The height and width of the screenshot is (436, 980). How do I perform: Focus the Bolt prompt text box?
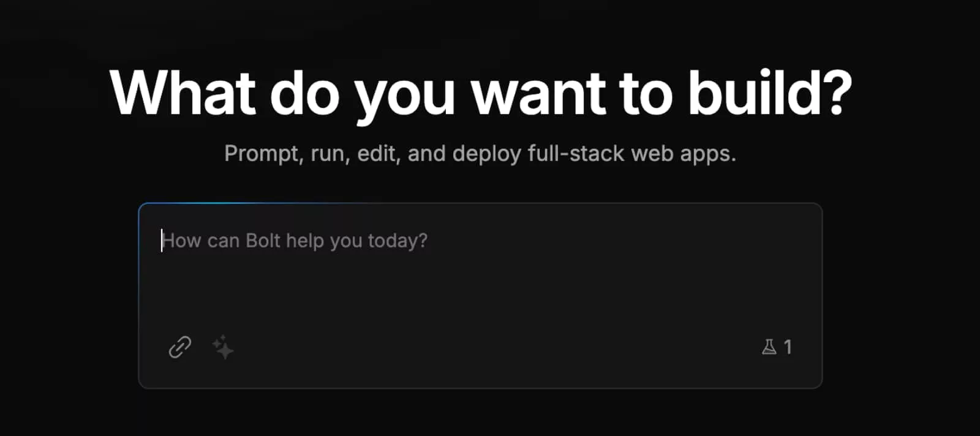(480, 276)
